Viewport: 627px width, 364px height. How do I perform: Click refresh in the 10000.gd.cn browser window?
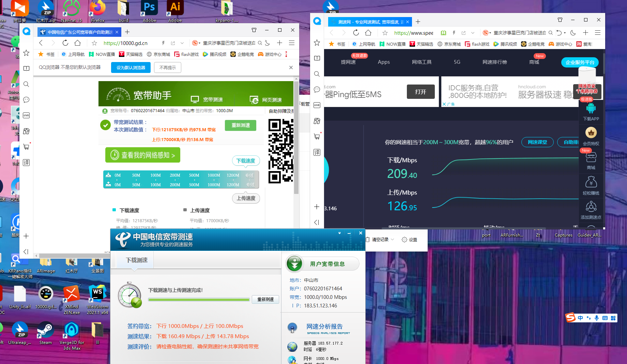(x=65, y=43)
